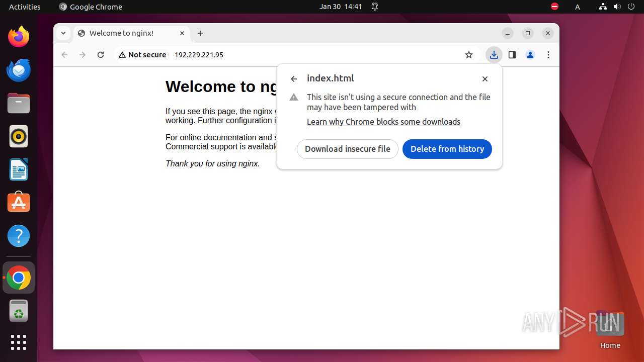Screen dimensions: 644x362
Task: Open the Home folder on desktop
Action: (610, 330)
